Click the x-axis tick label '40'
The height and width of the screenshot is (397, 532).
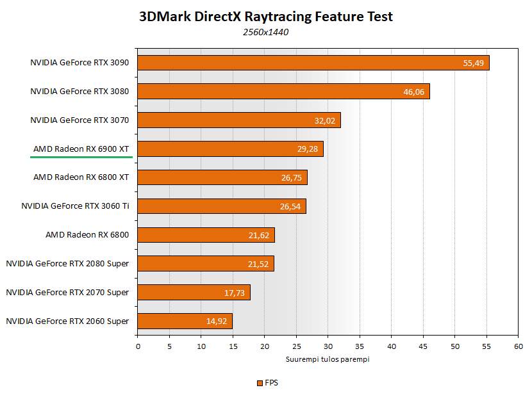[392, 346]
